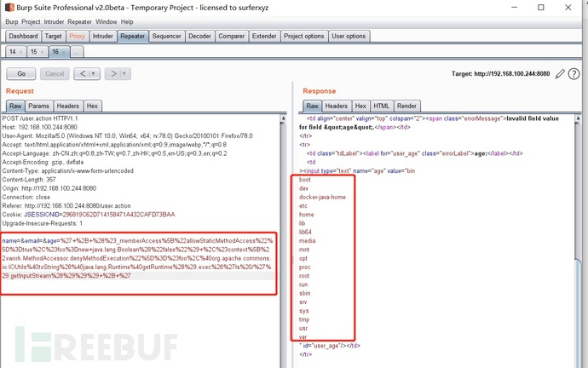
Task: Open the Project options tab
Action: pyautogui.click(x=303, y=36)
